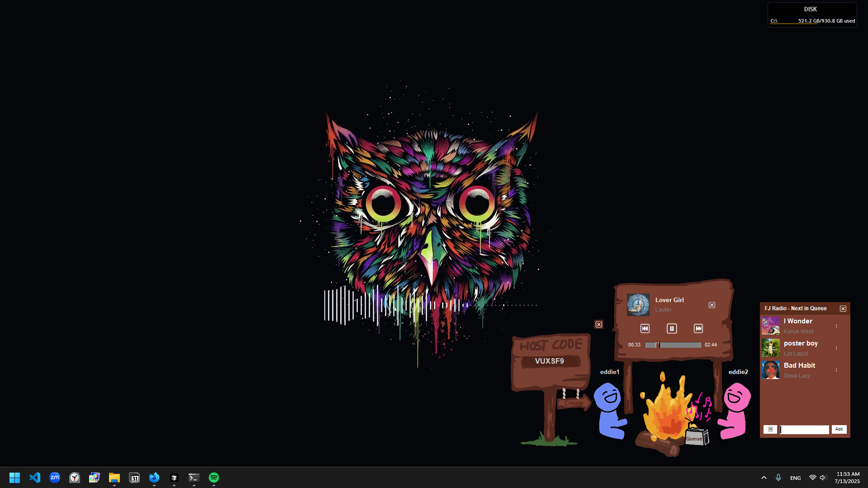The height and width of the screenshot is (488, 868).
Task: Open Wi-Fi network settings in tray
Action: (813, 478)
